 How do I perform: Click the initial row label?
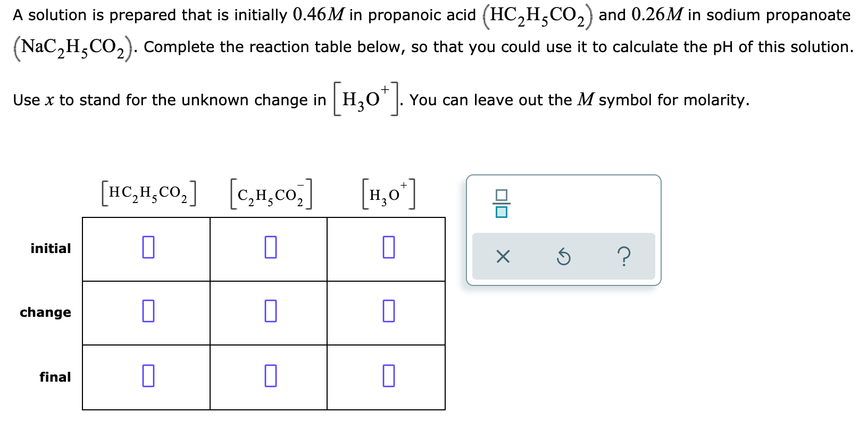click(51, 248)
